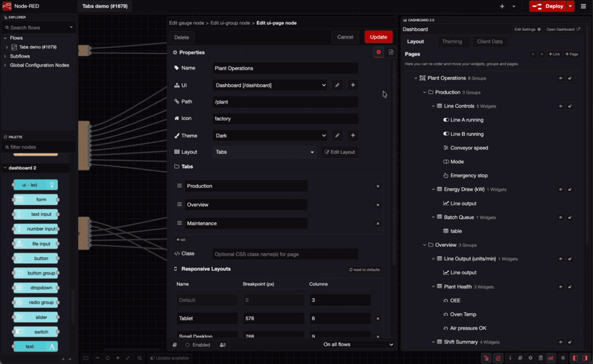Select the Tabs demo (#1679) flow tab
593x364 pixels.
pyautogui.click(x=105, y=6)
